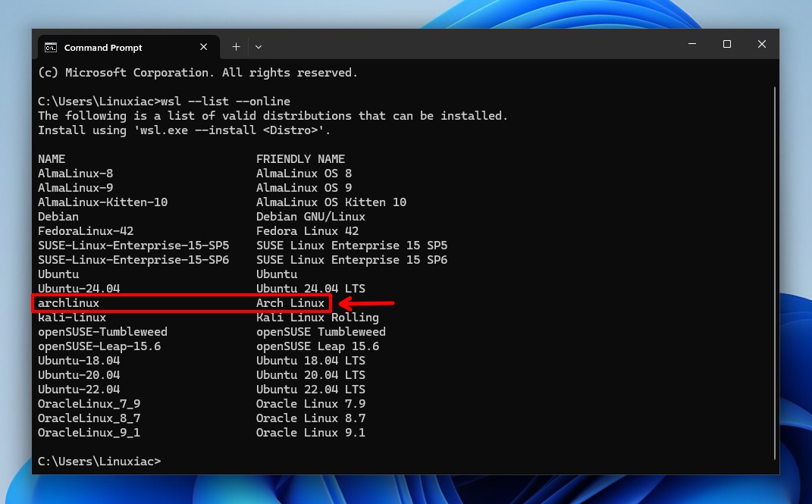The height and width of the screenshot is (504, 812).
Task: Click the OracleLinux_7_9 entry
Action: [x=89, y=404]
